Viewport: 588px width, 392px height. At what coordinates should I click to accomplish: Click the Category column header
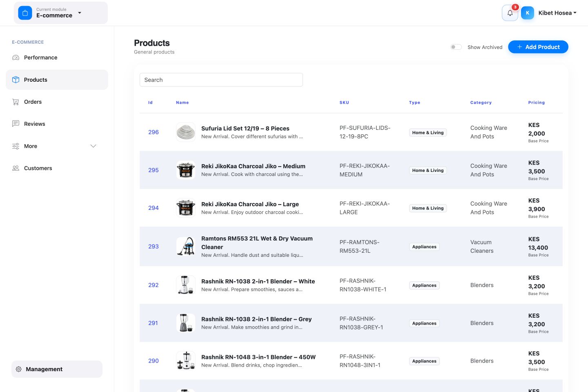tap(481, 102)
